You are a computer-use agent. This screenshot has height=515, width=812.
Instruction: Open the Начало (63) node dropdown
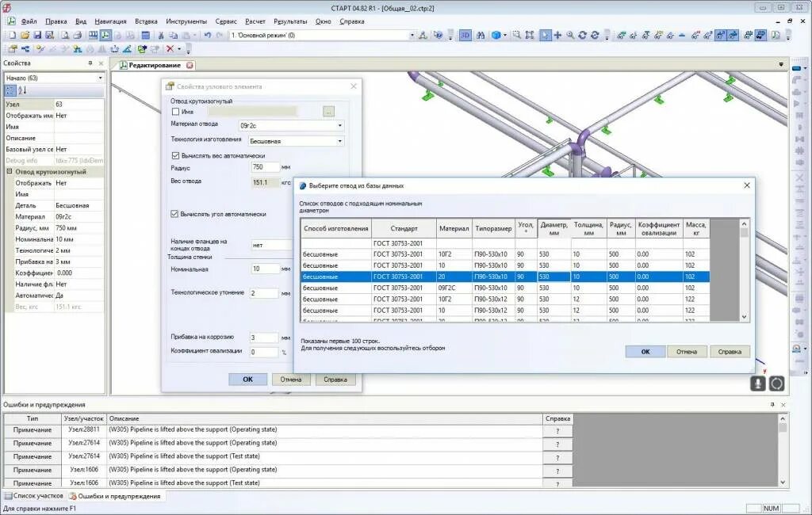(x=101, y=78)
